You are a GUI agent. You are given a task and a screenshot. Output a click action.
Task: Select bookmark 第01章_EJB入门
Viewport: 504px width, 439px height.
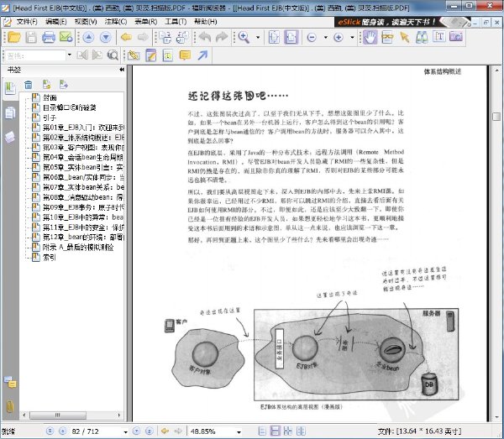click(83, 128)
